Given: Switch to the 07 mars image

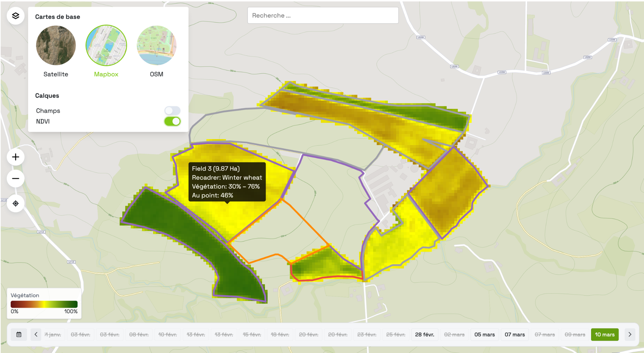Looking at the screenshot, I should [x=515, y=334].
